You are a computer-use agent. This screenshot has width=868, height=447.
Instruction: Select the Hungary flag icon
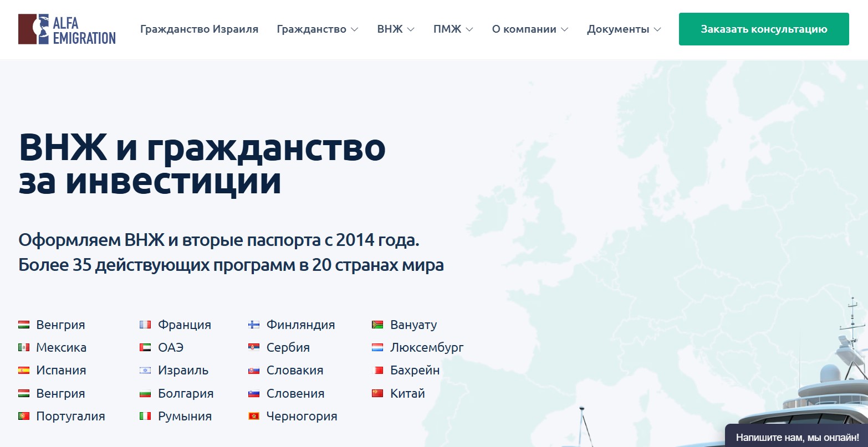tap(24, 325)
